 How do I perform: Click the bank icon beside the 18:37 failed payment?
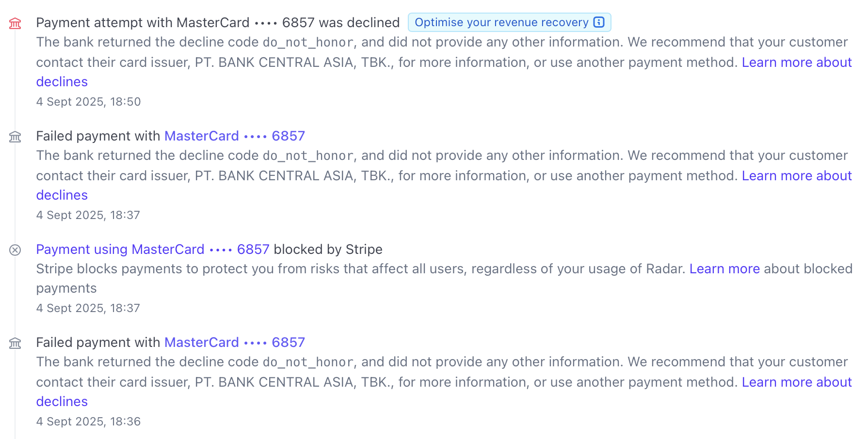coord(15,137)
